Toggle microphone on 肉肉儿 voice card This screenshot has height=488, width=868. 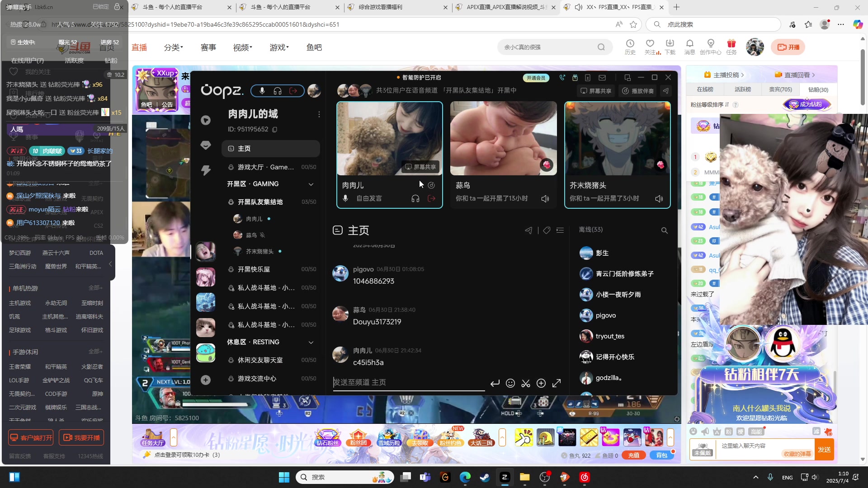click(x=345, y=198)
